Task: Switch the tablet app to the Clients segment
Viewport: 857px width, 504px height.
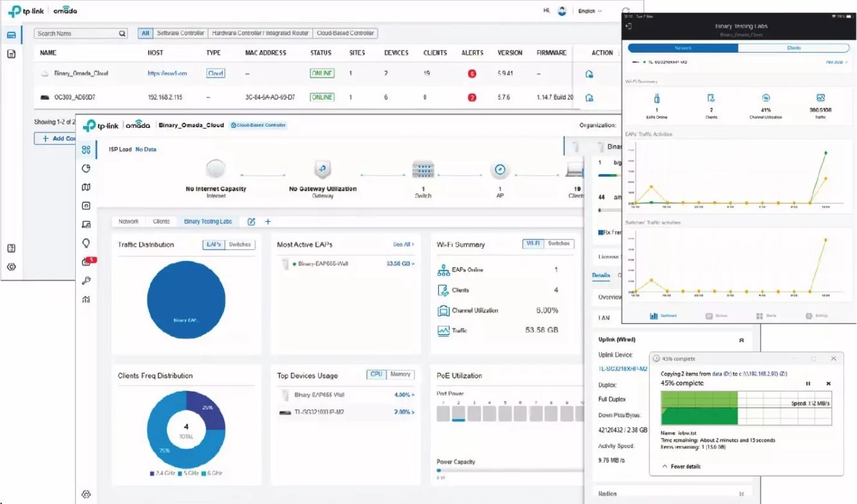Action: coord(794,48)
